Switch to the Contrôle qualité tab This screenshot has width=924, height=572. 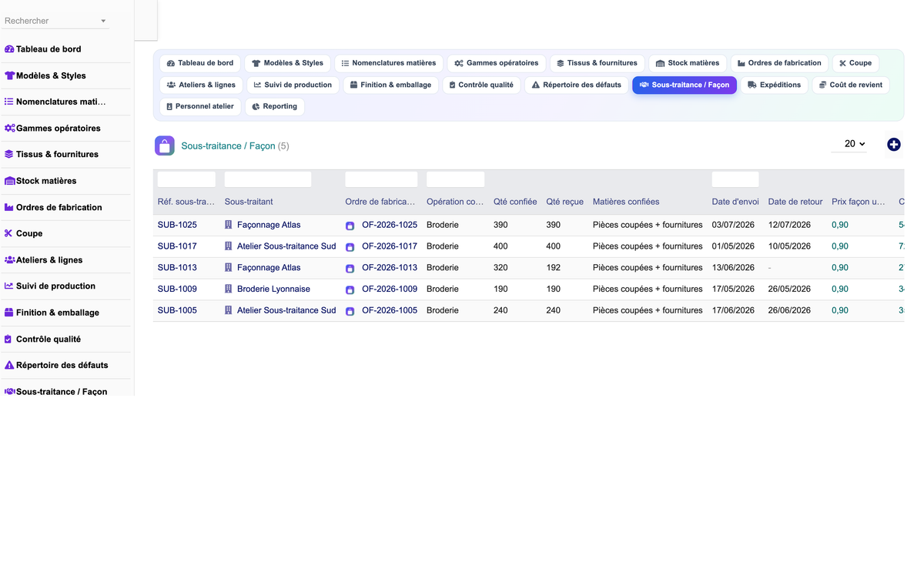coord(481,85)
